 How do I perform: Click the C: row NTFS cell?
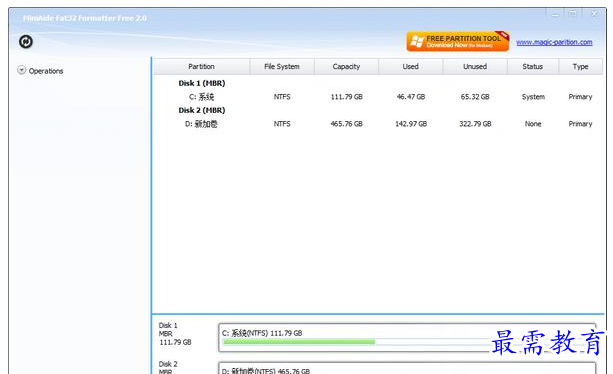[282, 97]
